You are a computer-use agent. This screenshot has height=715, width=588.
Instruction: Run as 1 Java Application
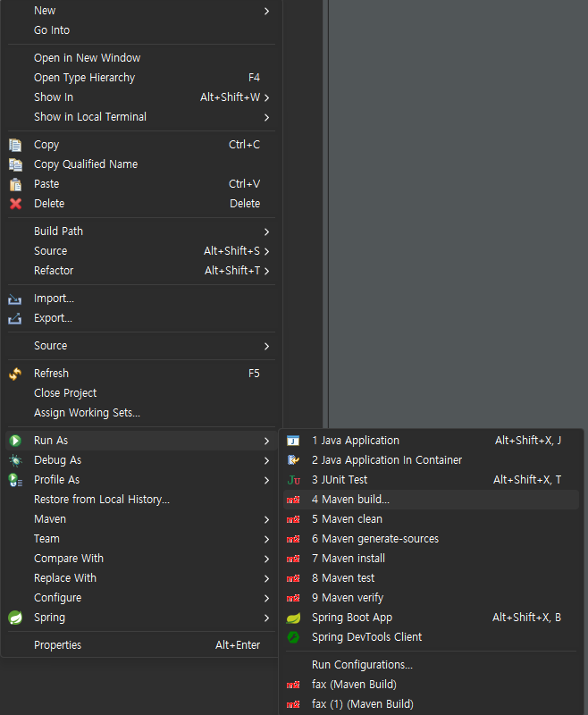click(x=431, y=441)
